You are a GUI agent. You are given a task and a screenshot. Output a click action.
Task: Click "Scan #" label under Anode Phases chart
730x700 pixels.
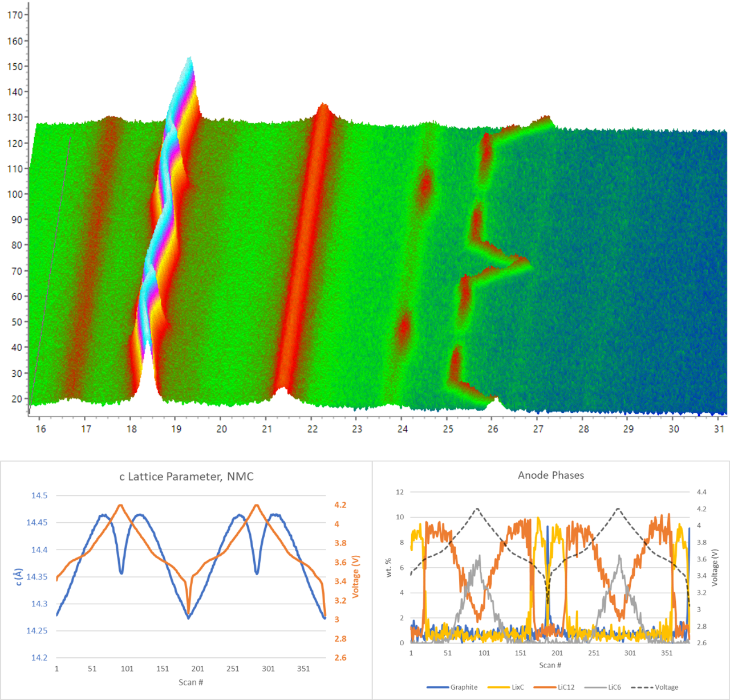pyautogui.click(x=550, y=665)
